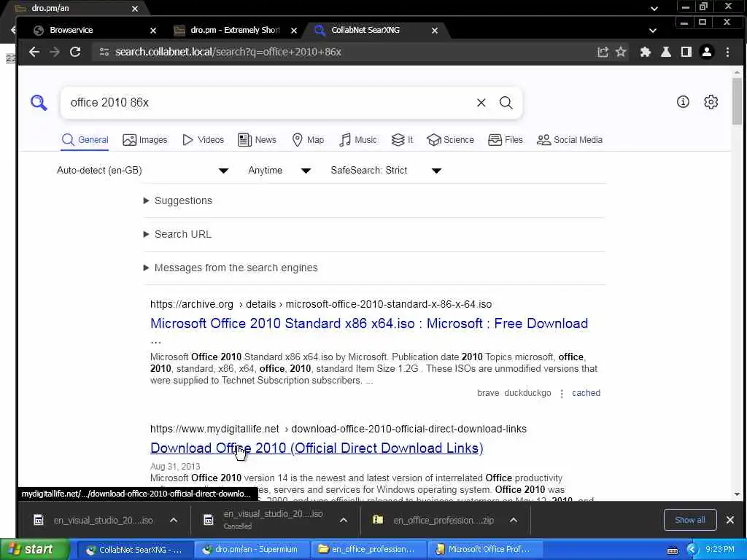Reload the current page
747x560 pixels.
pyautogui.click(x=75, y=52)
